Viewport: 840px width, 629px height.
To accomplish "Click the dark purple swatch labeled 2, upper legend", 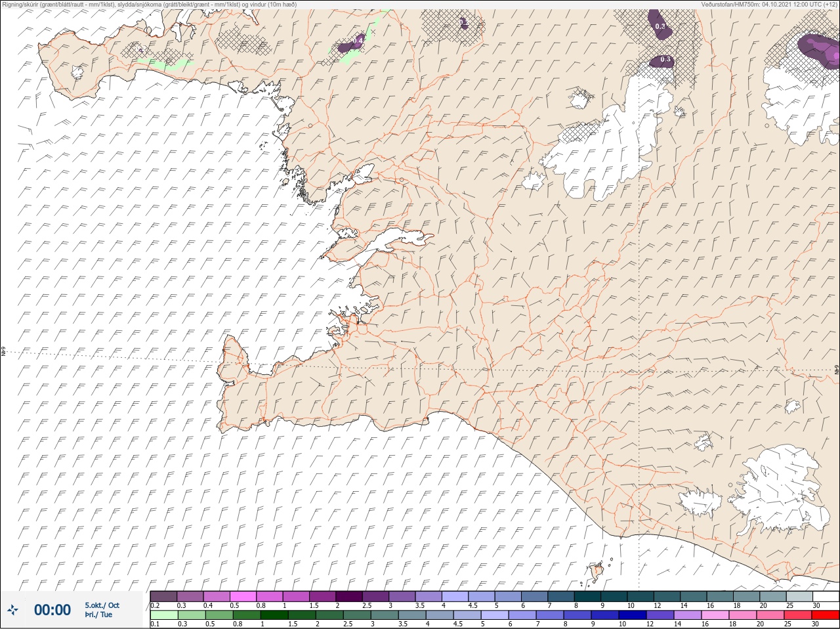I will tap(349, 596).
